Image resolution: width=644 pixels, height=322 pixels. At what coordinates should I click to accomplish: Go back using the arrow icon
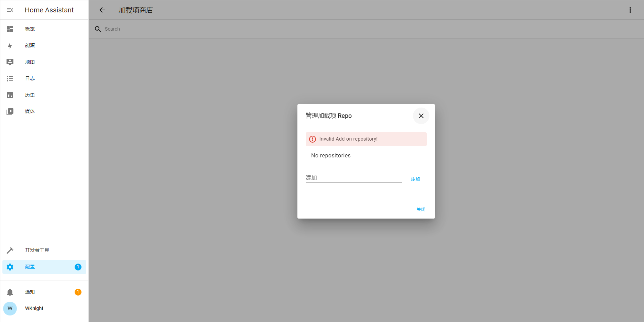click(x=102, y=10)
